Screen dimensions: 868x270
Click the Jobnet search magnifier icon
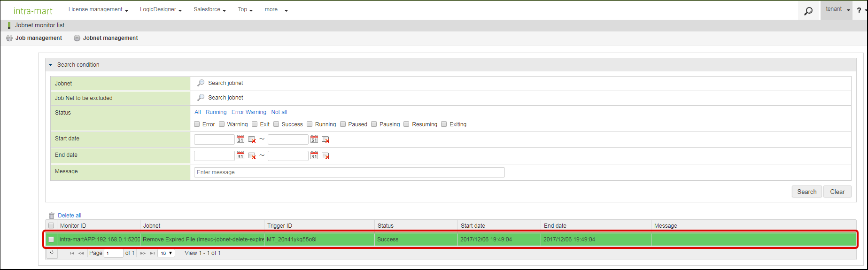pos(201,83)
